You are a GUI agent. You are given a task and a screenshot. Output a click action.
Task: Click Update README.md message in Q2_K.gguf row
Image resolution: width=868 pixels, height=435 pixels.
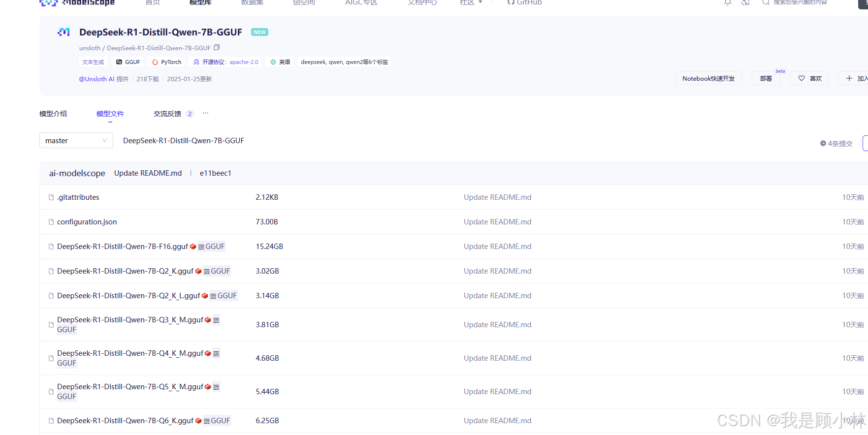pyautogui.click(x=498, y=271)
